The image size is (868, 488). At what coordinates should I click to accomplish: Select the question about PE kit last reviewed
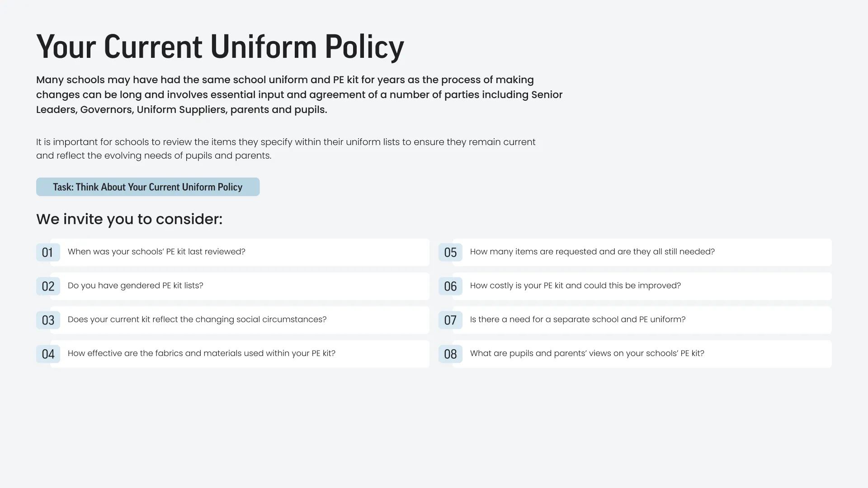(240, 253)
